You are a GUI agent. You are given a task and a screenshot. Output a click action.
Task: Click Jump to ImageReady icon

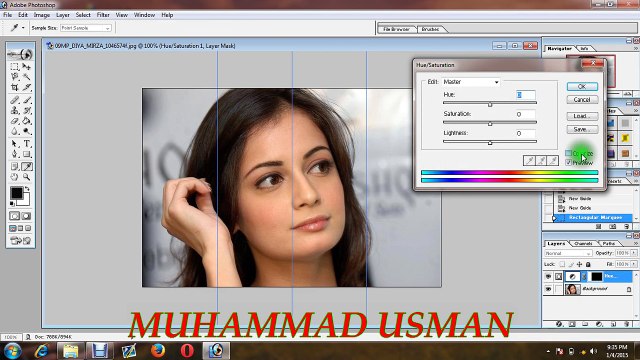[x=20, y=241]
